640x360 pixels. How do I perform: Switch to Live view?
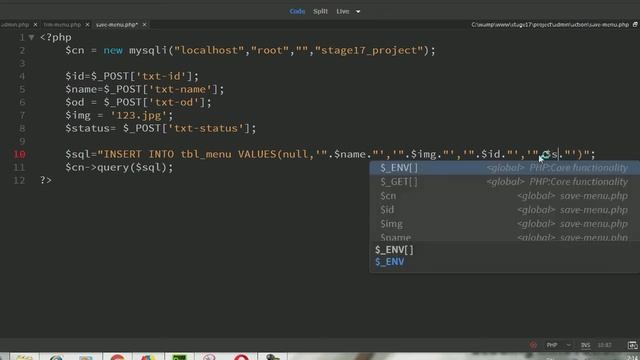coord(342,11)
